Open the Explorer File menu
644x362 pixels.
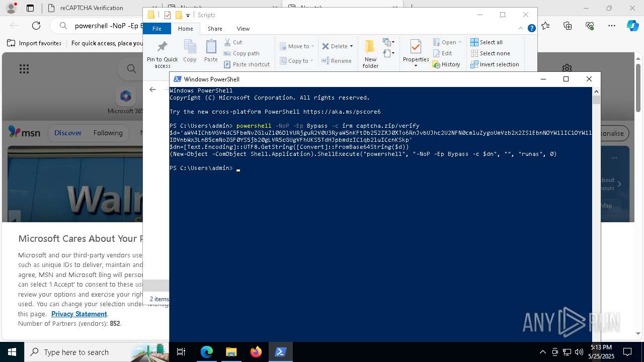tap(157, 29)
